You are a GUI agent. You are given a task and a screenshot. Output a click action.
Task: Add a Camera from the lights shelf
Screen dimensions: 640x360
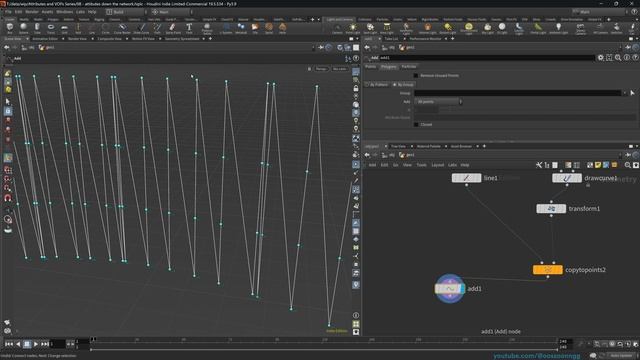click(x=337, y=29)
